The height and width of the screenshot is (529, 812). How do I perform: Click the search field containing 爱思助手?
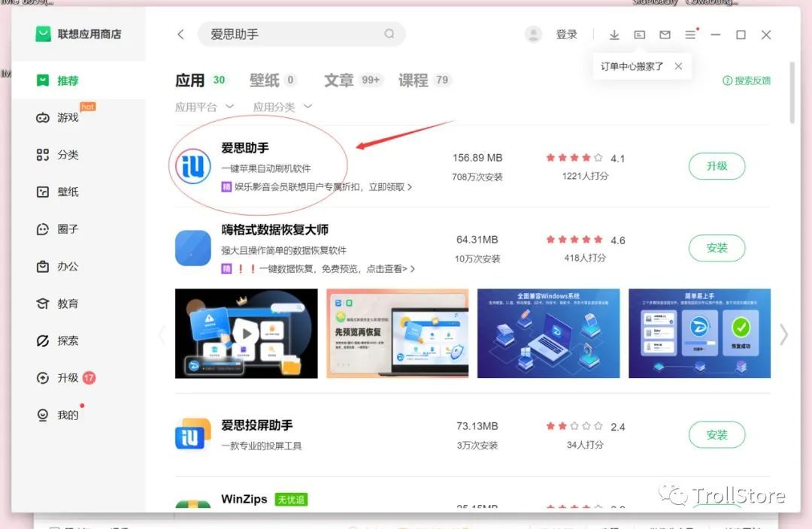coord(301,34)
